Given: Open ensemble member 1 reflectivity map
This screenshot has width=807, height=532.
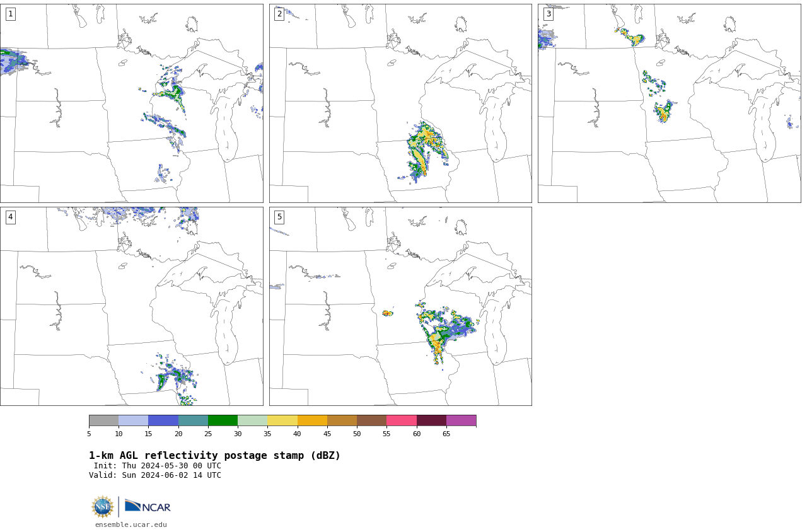Looking at the screenshot, I should coord(131,103).
